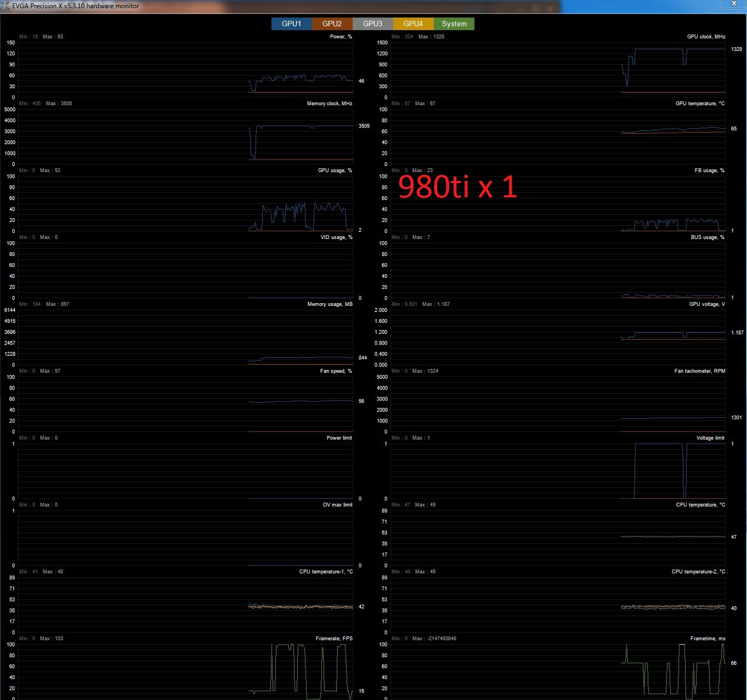Click the "VID usage, %" graph label
Viewport: 747px width, 700px height.
[337, 237]
